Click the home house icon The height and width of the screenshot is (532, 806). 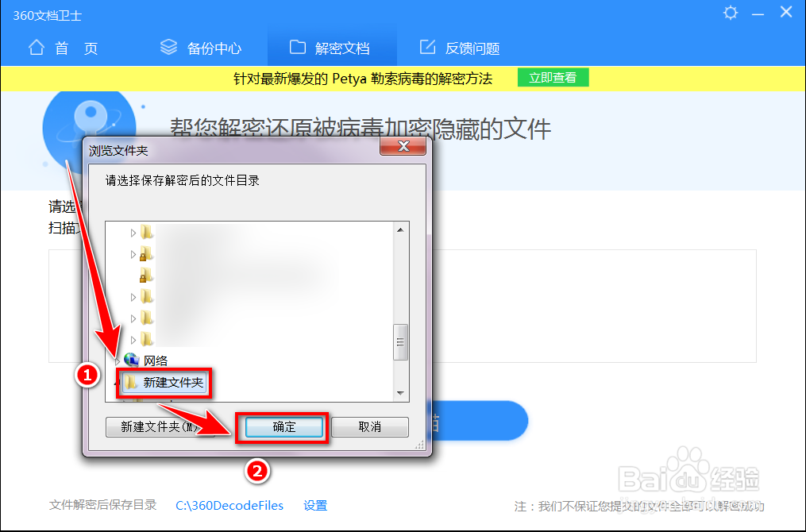point(37,47)
